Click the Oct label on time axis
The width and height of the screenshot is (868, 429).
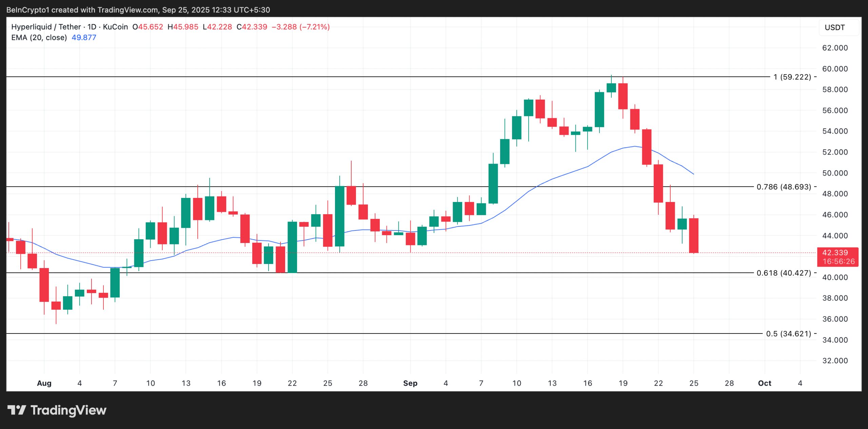764,383
